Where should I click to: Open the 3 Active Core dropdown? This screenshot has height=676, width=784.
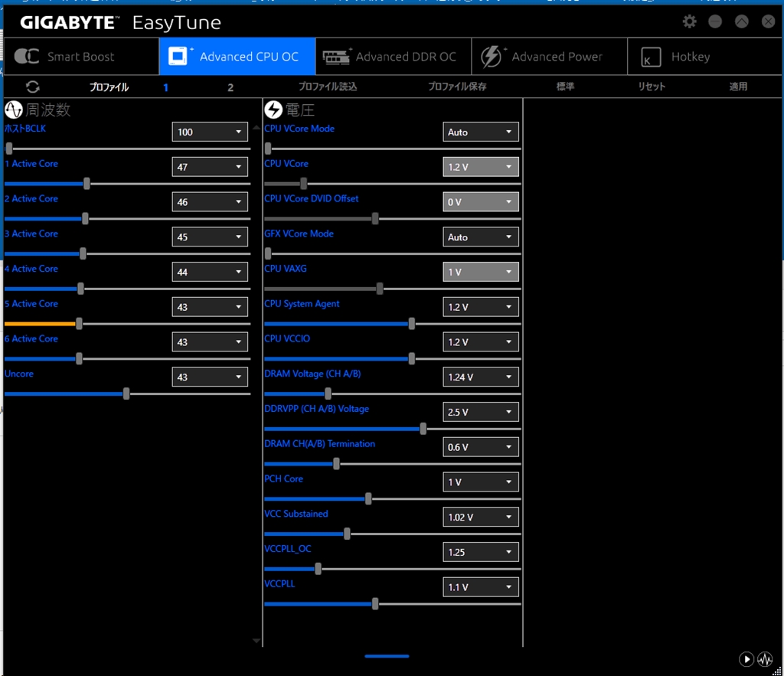210,237
